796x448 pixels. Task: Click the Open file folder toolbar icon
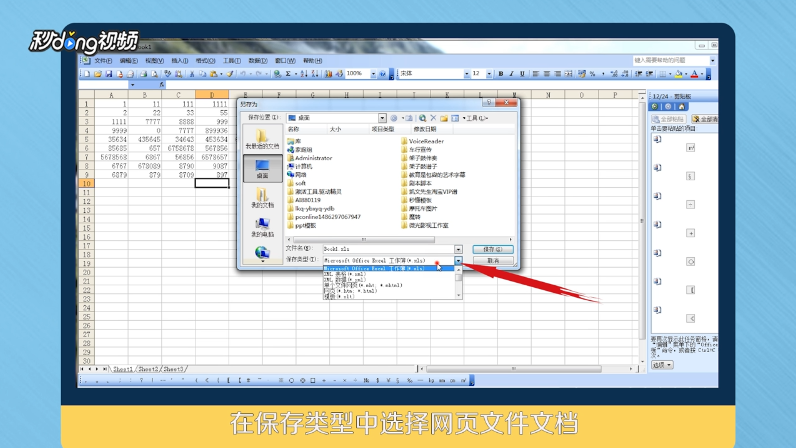[97, 74]
